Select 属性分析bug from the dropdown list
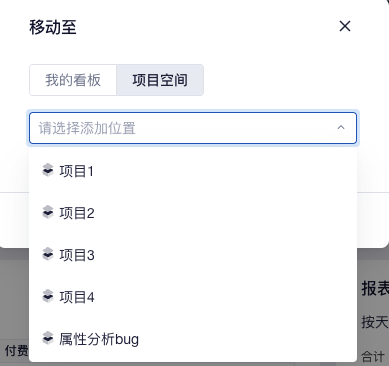Image resolution: width=389 pixels, height=366 pixels. [193, 339]
